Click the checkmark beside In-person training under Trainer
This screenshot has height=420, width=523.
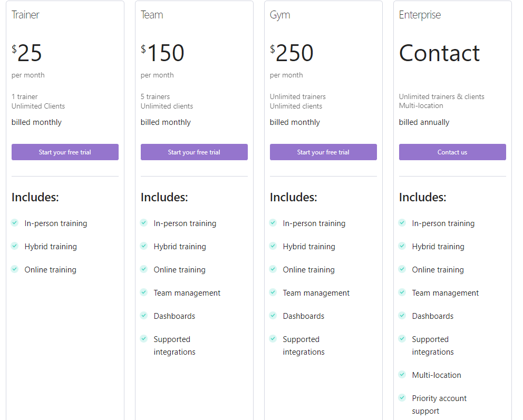14,223
